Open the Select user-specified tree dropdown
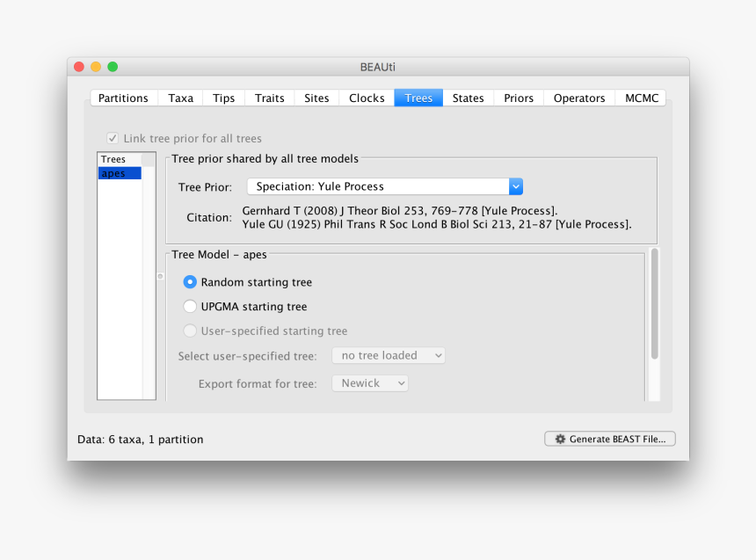 [388, 355]
